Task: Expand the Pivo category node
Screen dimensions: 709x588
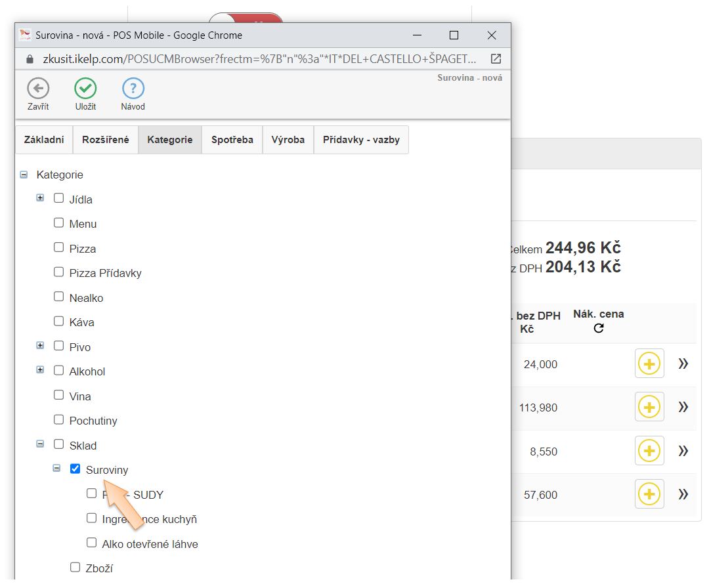Action: [x=40, y=345]
